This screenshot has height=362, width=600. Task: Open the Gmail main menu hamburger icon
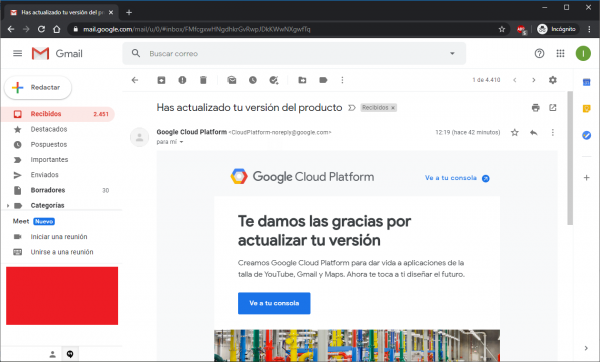pos(18,54)
